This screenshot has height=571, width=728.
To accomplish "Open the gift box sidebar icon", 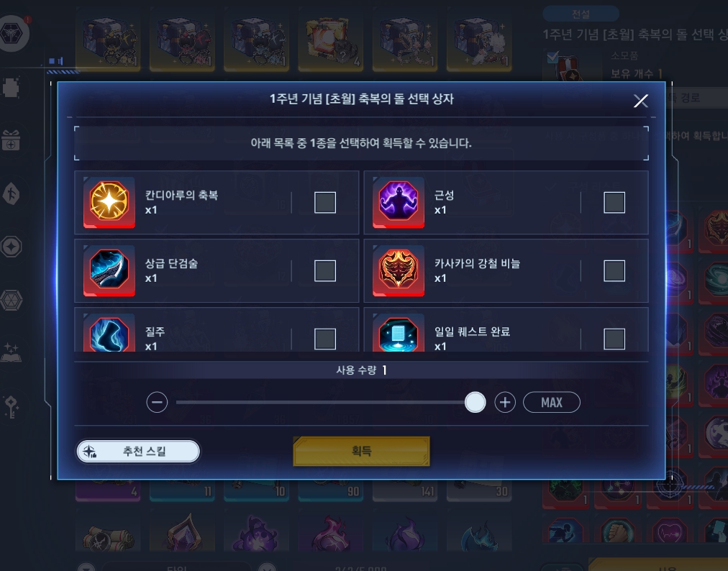I will point(11,140).
